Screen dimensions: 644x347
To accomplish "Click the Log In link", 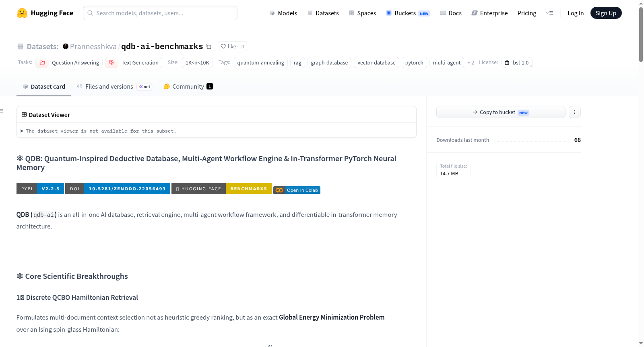I will [576, 13].
